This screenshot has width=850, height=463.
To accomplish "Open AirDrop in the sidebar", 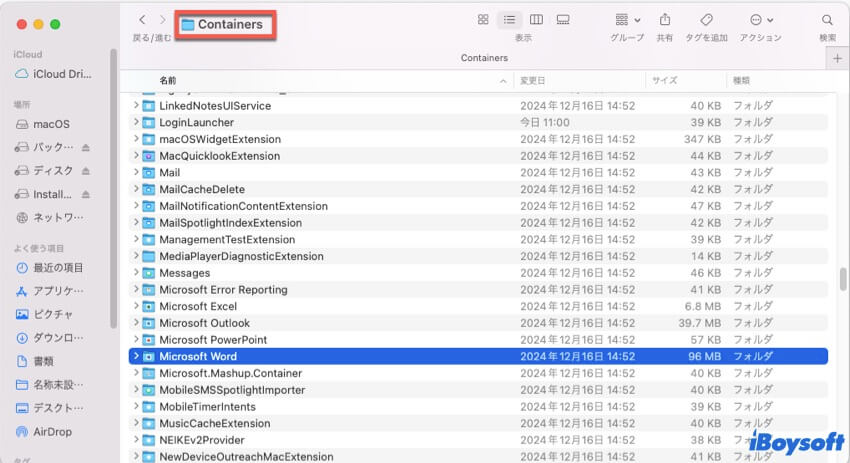I will pos(44,432).
